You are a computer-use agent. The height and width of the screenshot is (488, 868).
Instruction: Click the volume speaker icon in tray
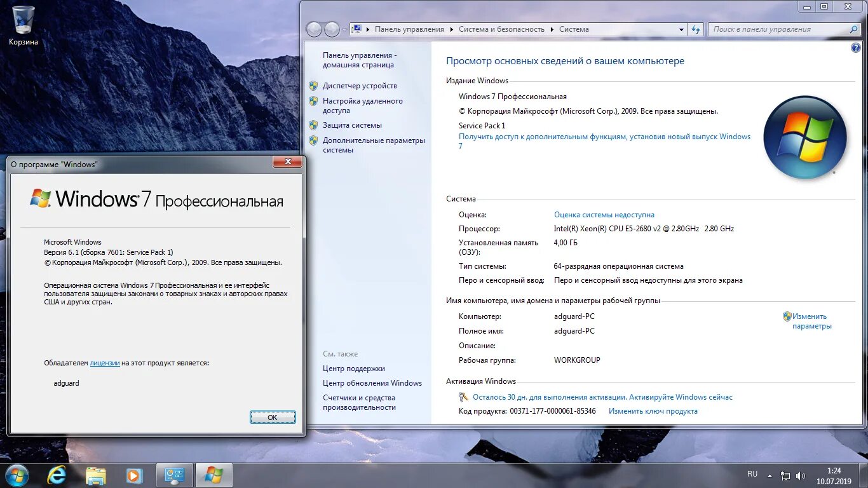[801, 475]
